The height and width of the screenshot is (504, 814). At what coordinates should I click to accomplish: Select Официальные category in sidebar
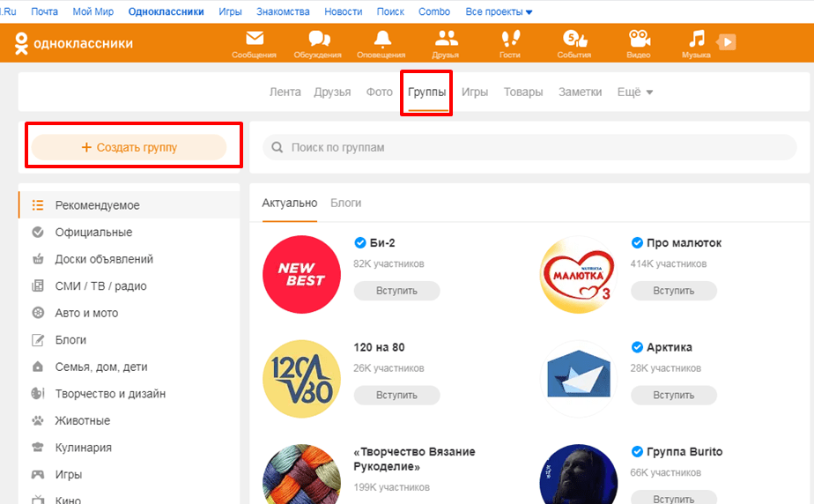tap(129, 232)
